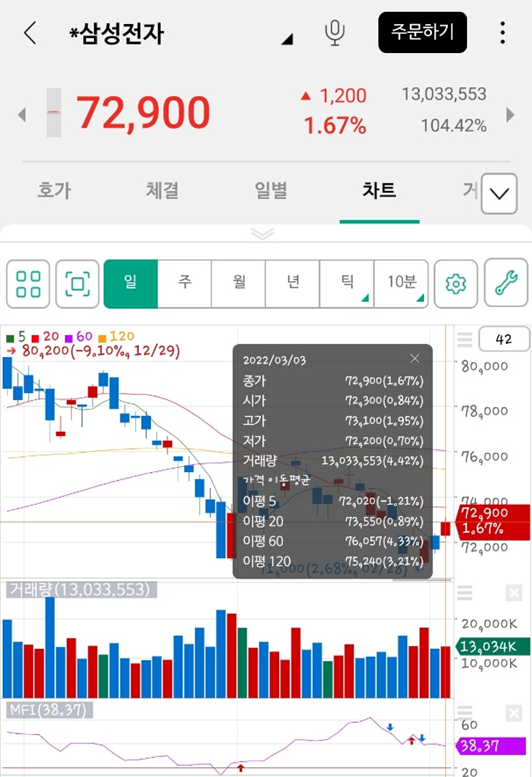Image resolution: width=532 pixels, height=777 pixels.
Task: Tap the 104.42% volume ratio in header
Action: (454, 126)
